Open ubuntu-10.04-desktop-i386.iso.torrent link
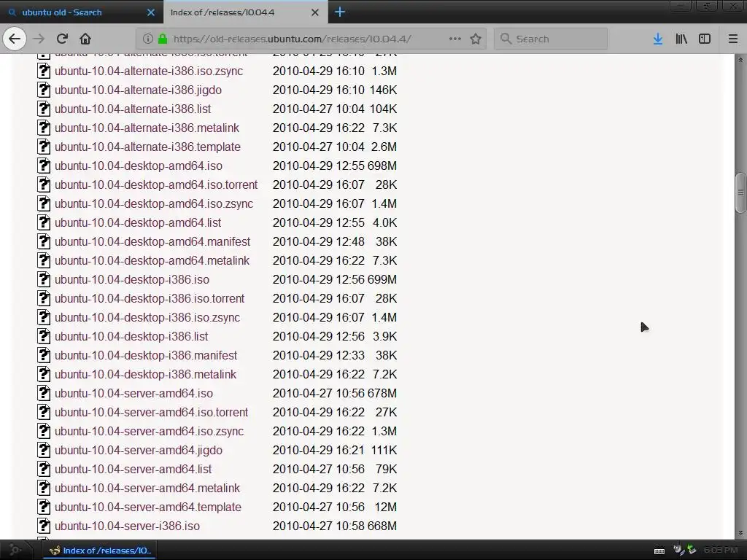The width and height of the screenshot is (747, 560). click(150, 298)
